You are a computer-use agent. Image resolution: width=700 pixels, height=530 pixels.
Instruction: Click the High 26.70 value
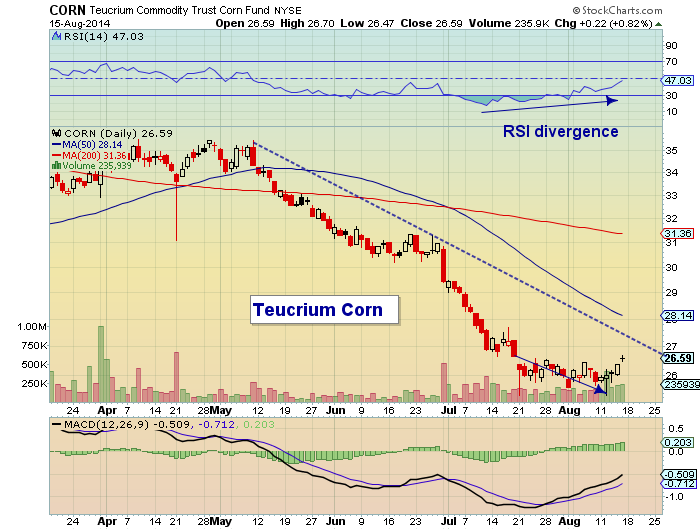[x=307, y=24]
